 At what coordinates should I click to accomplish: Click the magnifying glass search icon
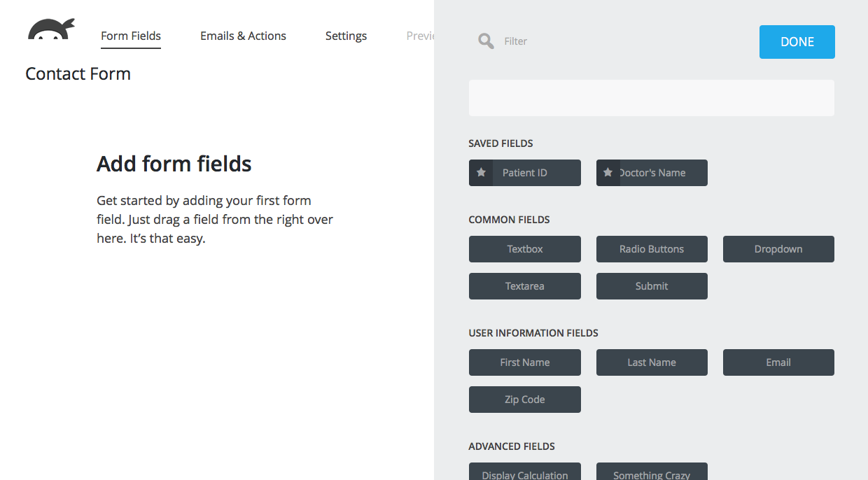(485, 41)
